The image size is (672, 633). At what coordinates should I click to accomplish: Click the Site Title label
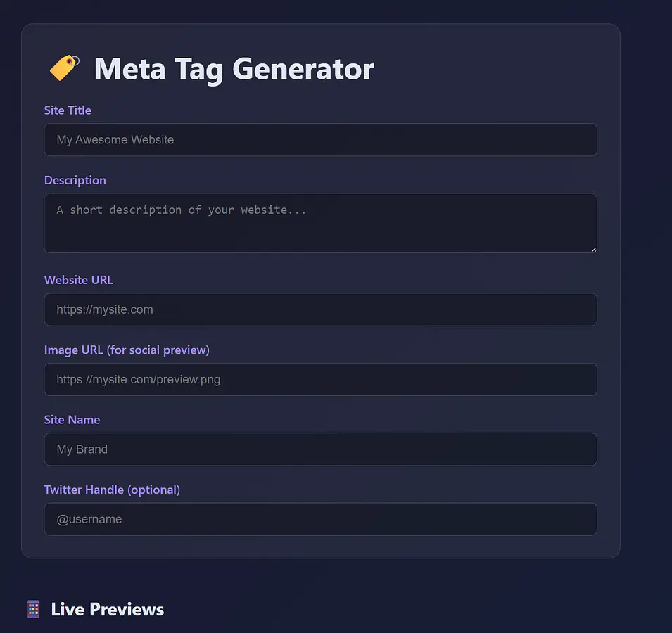[x=68, y=110]
